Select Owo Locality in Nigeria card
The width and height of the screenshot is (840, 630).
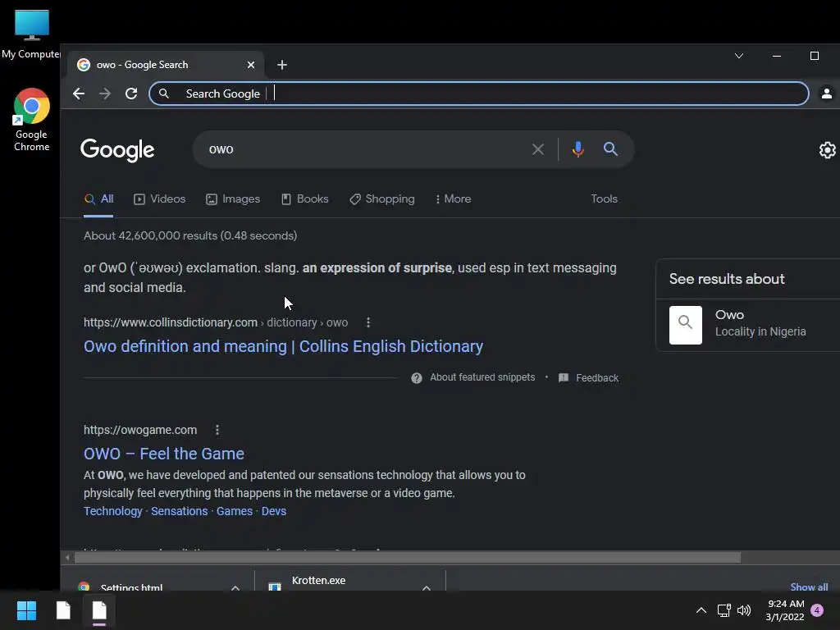748,325
